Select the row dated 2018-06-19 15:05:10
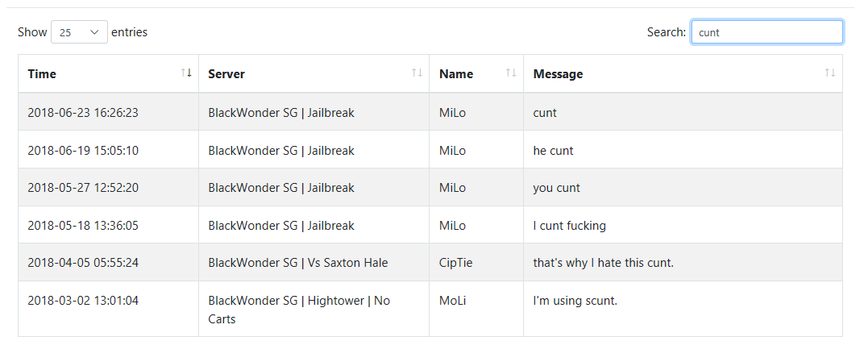The width and height of the screenshot is (868, 337). (x=430, y=149)
